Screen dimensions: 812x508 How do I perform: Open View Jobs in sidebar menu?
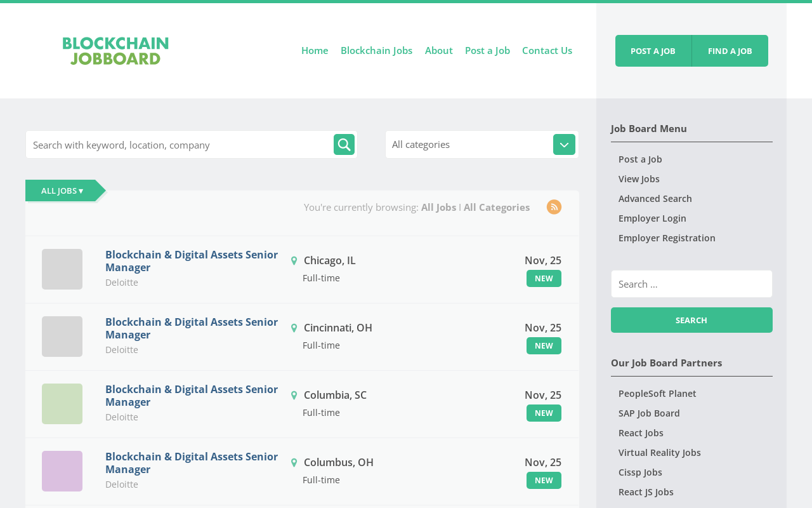pos(639,179)
